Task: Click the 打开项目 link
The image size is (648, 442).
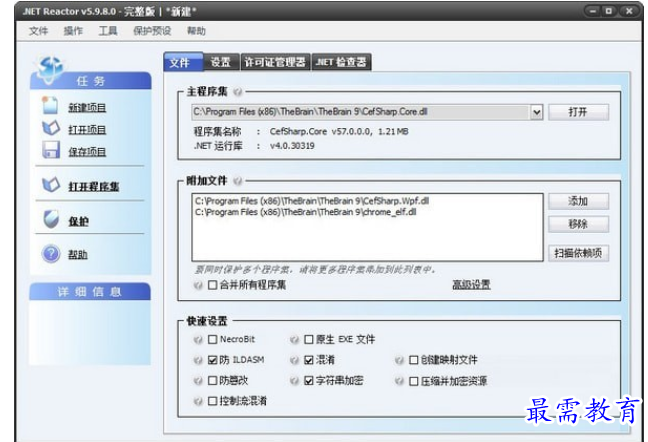Action: coord(87,130)
